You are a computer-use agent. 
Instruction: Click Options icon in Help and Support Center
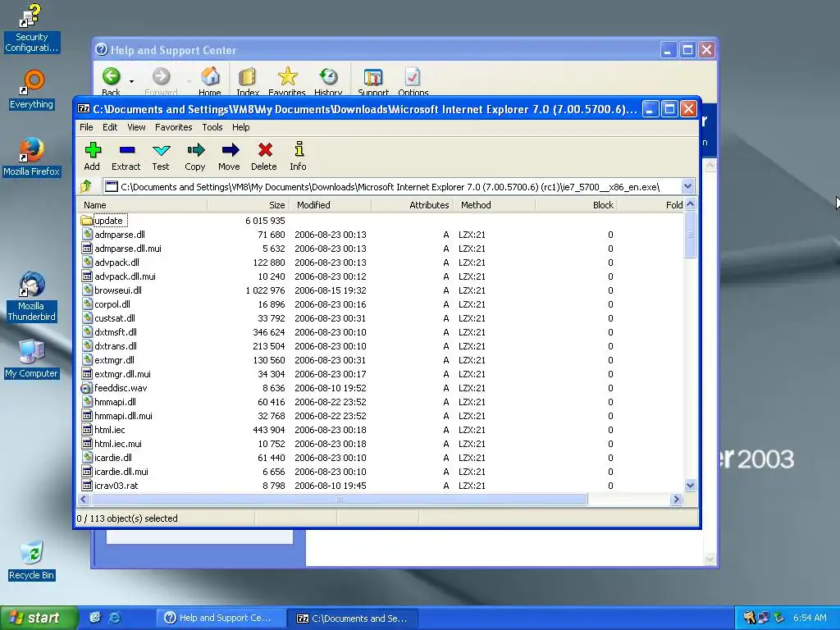click(413, 76)
